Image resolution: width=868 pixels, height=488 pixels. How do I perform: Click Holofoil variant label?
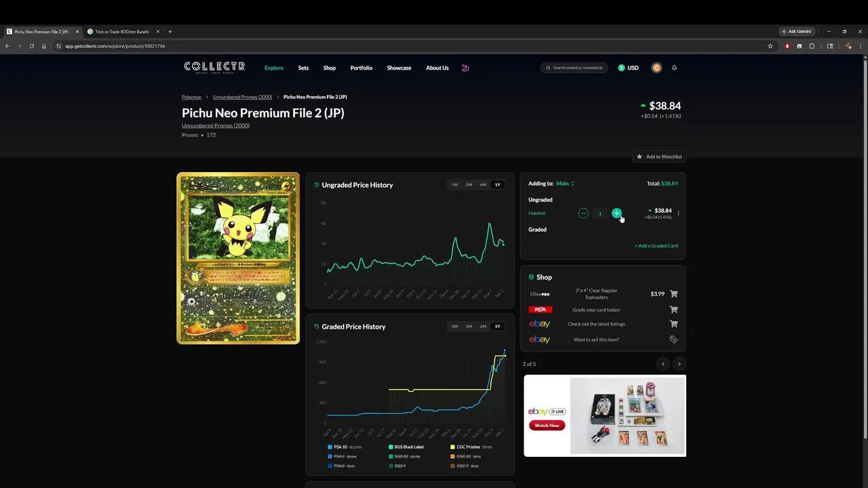(537, 213)
